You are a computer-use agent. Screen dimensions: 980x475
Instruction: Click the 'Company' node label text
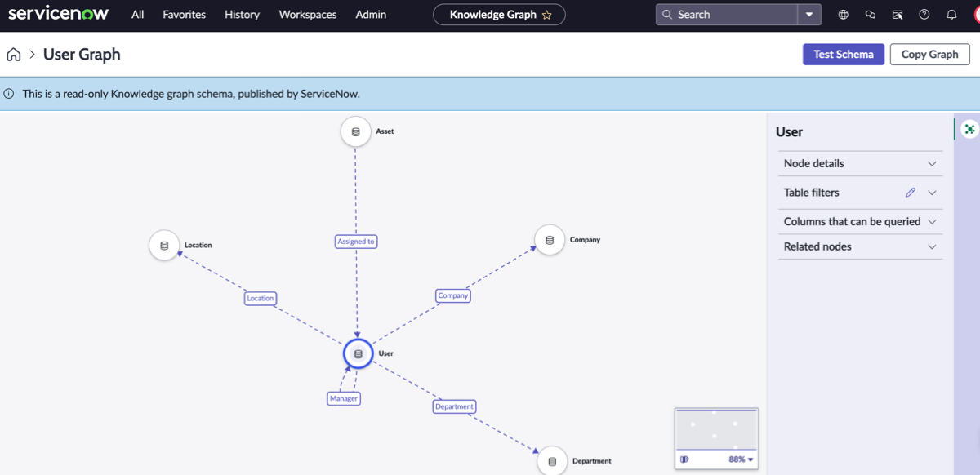(585, 240)
